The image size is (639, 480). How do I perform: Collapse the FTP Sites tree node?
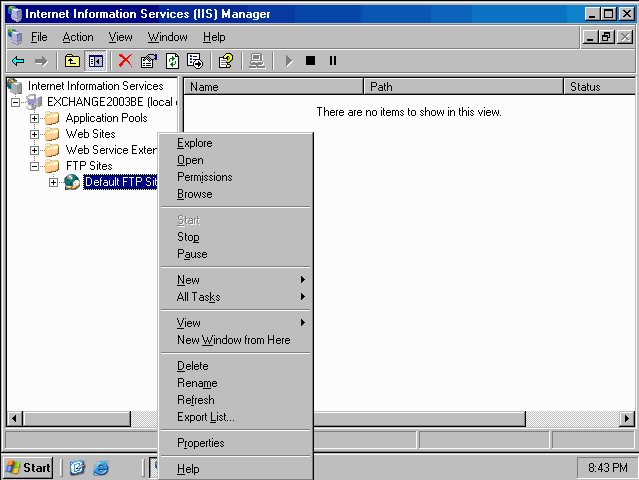(35, 166)
